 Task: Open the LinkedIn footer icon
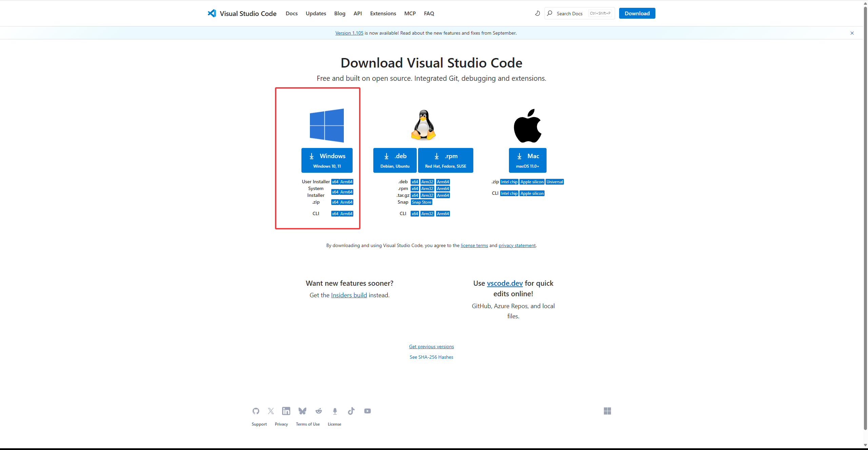(x=286, y=411)
